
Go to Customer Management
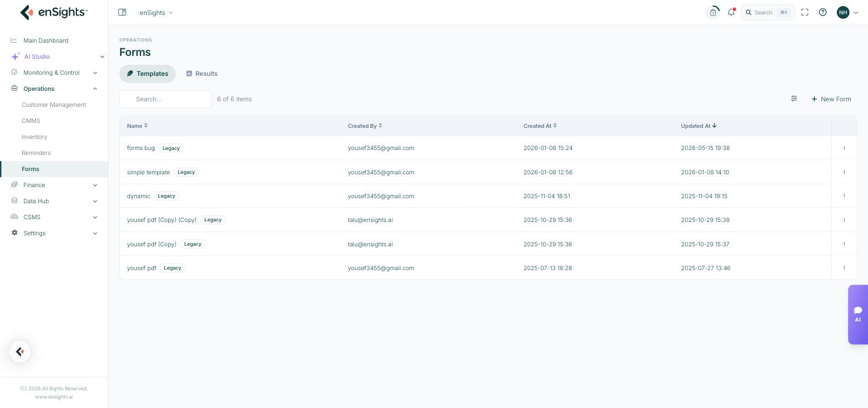coord(54,105)
